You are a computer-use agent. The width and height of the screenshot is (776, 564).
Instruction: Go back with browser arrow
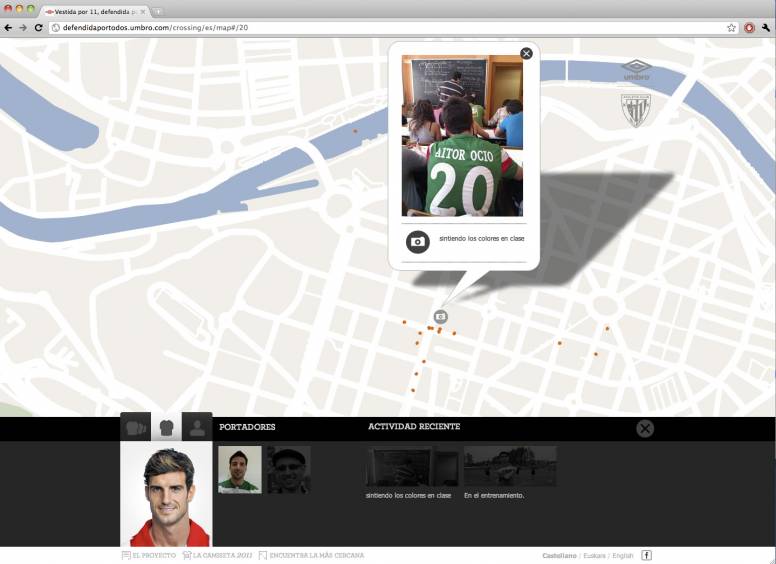8,28
